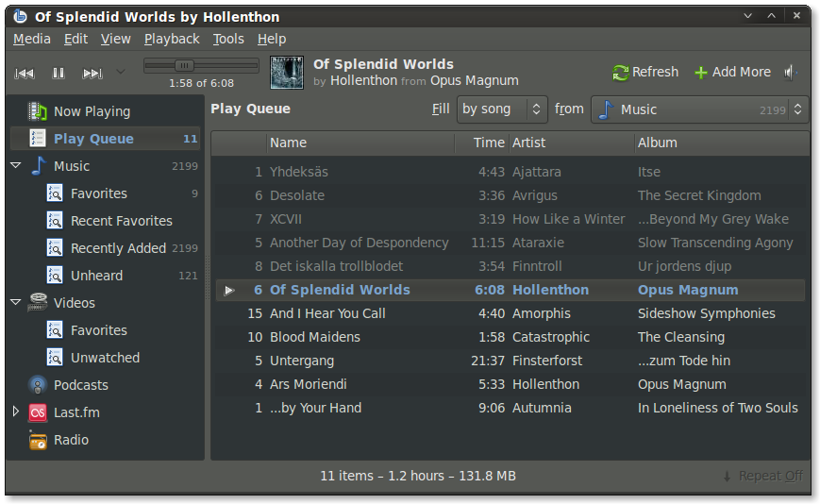Click the Now Playing sidebar icon
The width and height of the screenshot is (820, 504).
pyautogui.click(x=37, y=111)
